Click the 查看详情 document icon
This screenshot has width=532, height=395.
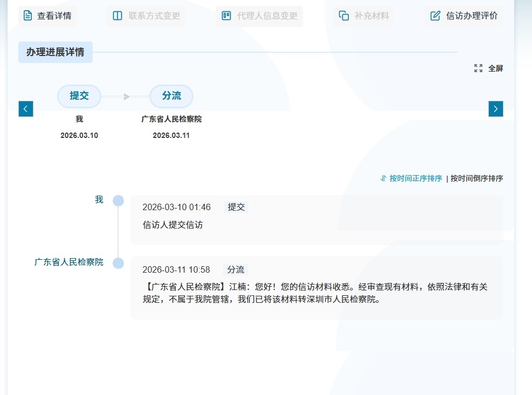(x=28, y=16)
